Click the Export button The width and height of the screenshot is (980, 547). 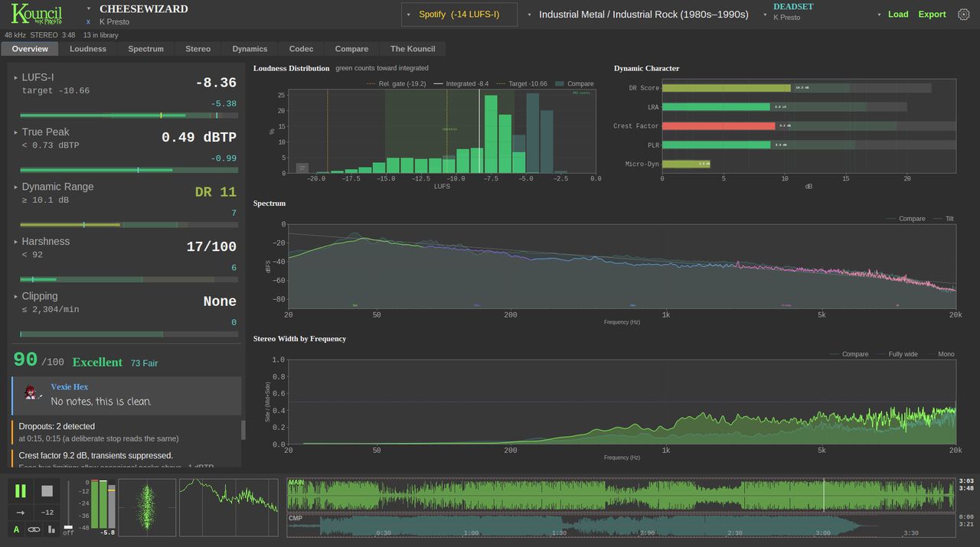click(932, 15)
